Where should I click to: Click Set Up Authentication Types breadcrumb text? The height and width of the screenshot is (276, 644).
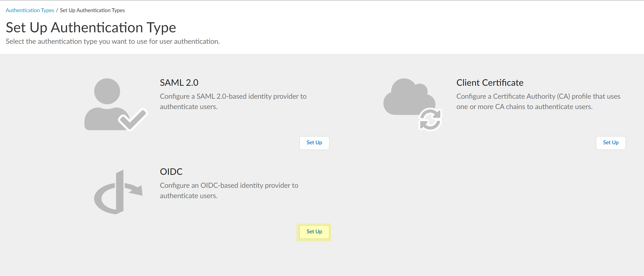point(92,10)
